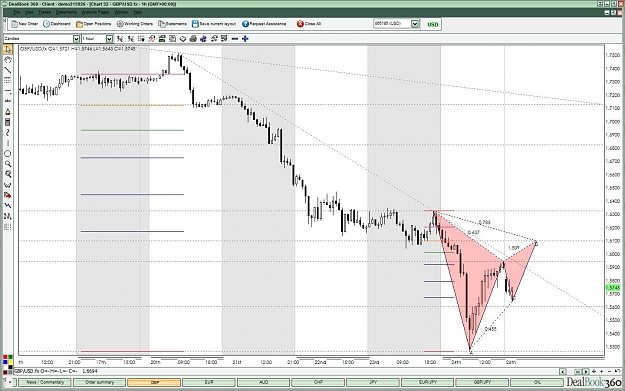Open the Candles chart type dropdown

coord(76,39)
